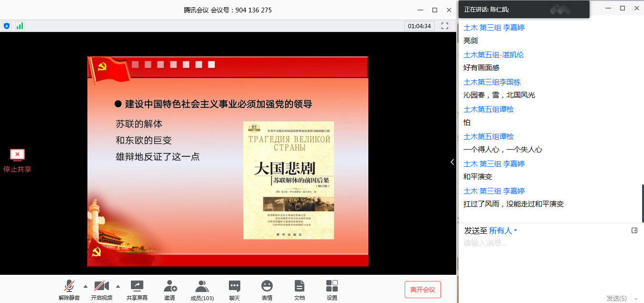The height and width of the screenshot is (303, 644).
Task: Expand video options arrow beside camera
Action: pyautogui.click(x=118, y=286)
